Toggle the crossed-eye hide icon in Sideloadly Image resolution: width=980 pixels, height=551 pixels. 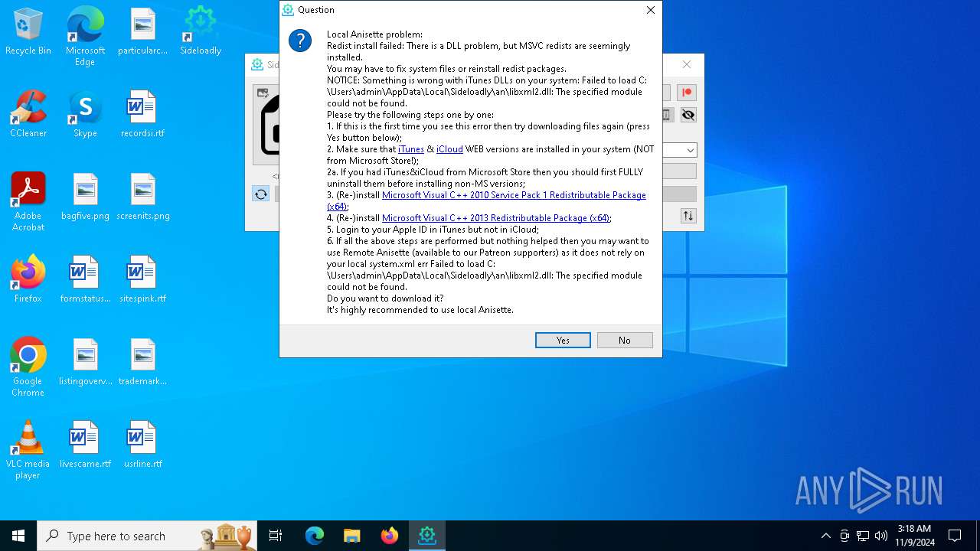point(688,115)
